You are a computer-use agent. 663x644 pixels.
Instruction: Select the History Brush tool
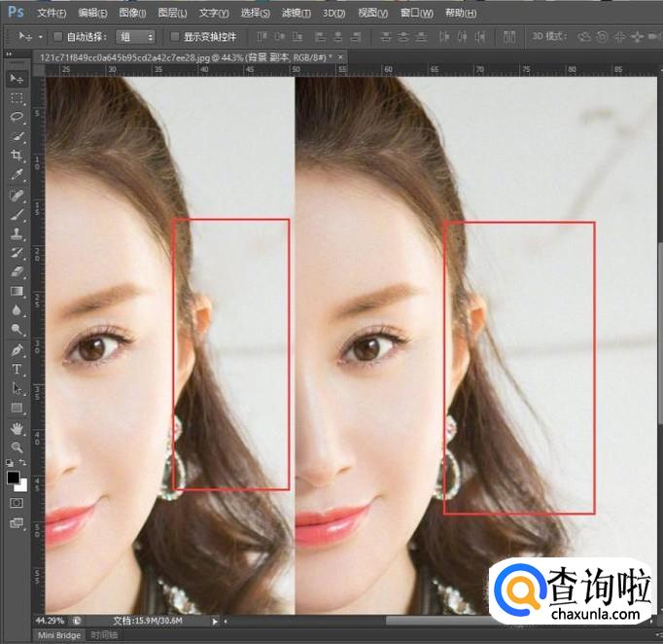point(17,253)
